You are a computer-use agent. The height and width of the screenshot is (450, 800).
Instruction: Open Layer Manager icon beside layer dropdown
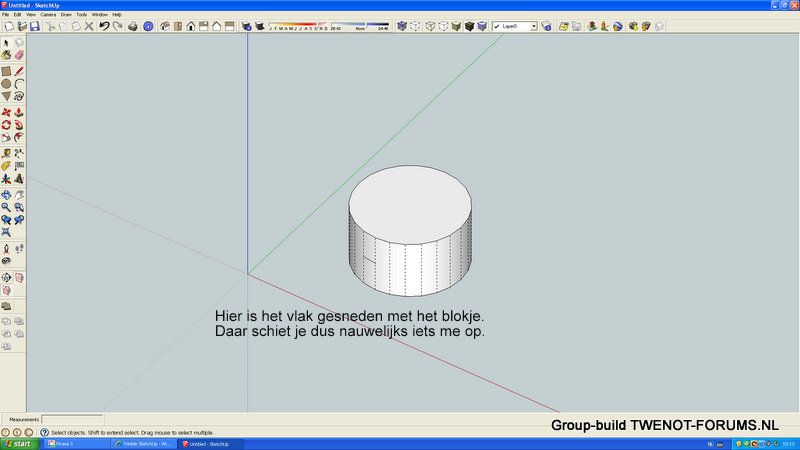click(x=546, y=26)
